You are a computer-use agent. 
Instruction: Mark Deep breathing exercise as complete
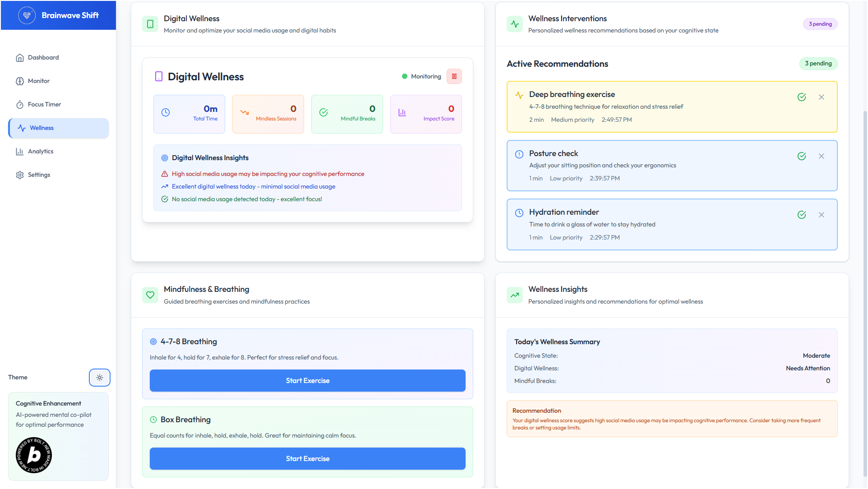pos(801,97)
